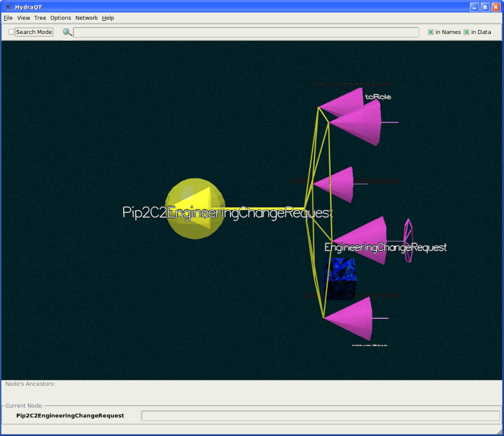Open the Options menu

click(x=61, y=18)
